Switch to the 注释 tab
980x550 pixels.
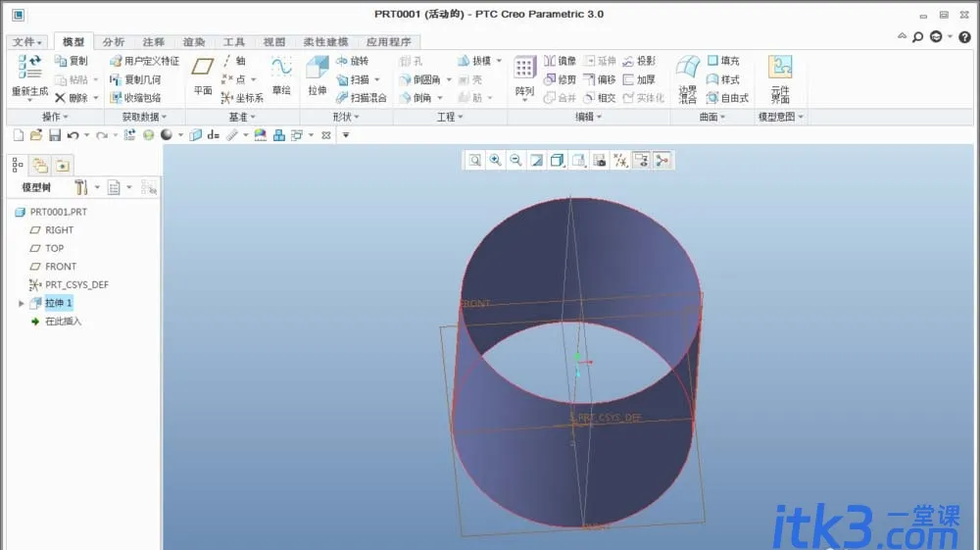coord(154,42)
